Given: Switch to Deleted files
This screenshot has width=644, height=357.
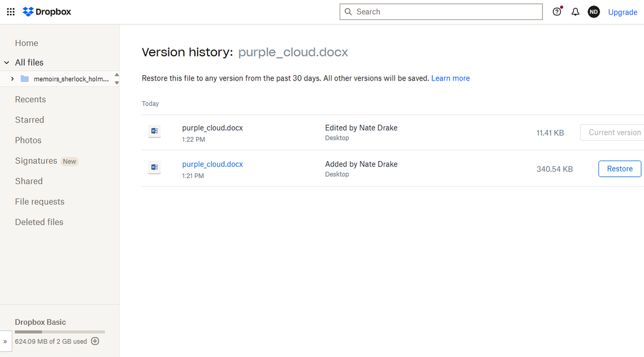Looking at the screenshot, I should point(39,222).
